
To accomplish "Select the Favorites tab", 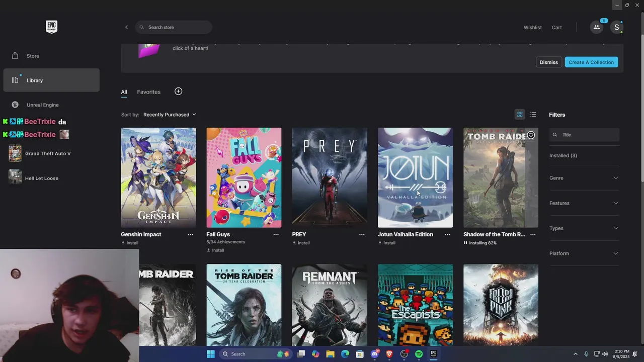I will 149,92.
